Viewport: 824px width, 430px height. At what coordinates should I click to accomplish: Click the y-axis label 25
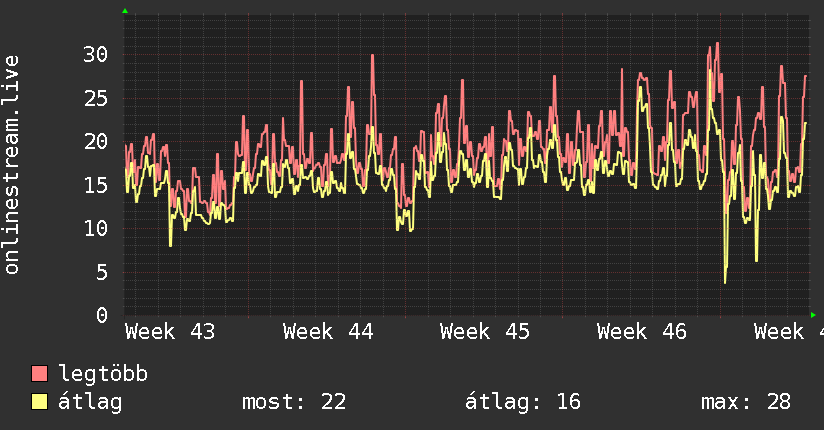(96, 98)
